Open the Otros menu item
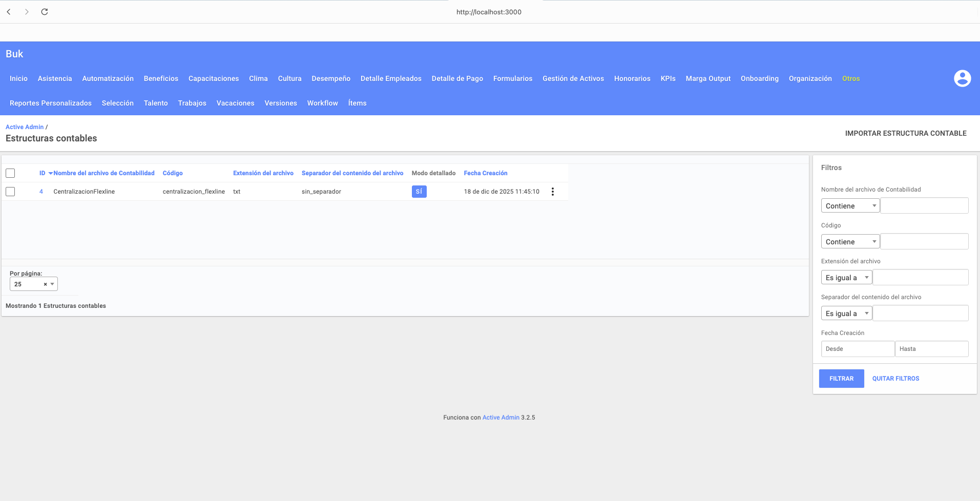 click(850, 78)
